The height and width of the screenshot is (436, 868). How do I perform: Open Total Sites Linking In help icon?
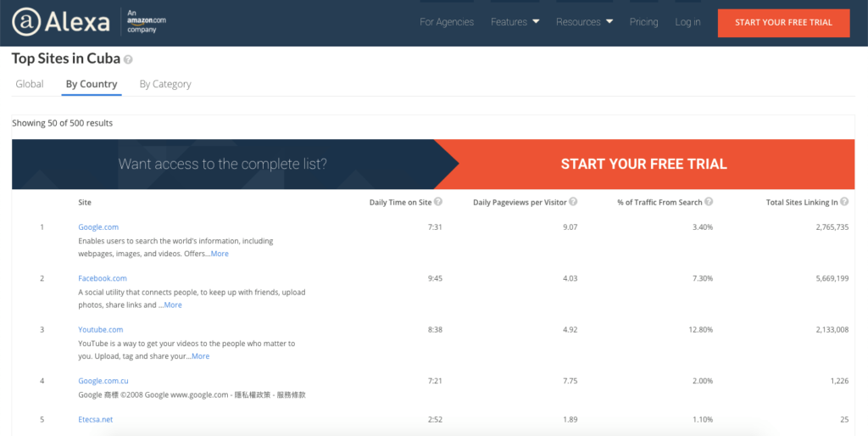pyautogui.click(x=844, y=202)
